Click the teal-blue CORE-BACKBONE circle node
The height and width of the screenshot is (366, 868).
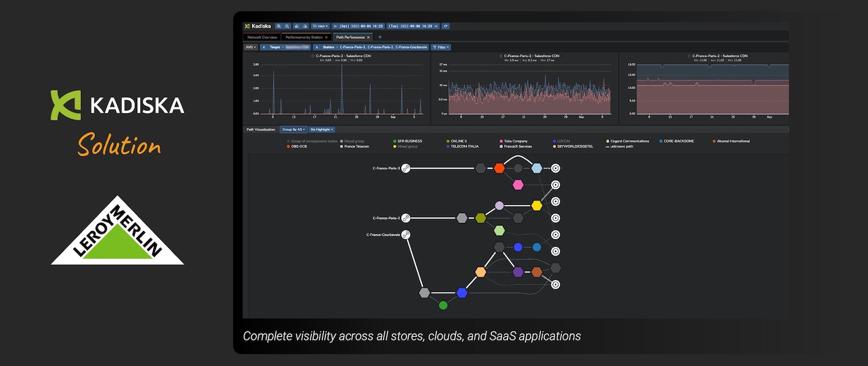tap(536, 247)
